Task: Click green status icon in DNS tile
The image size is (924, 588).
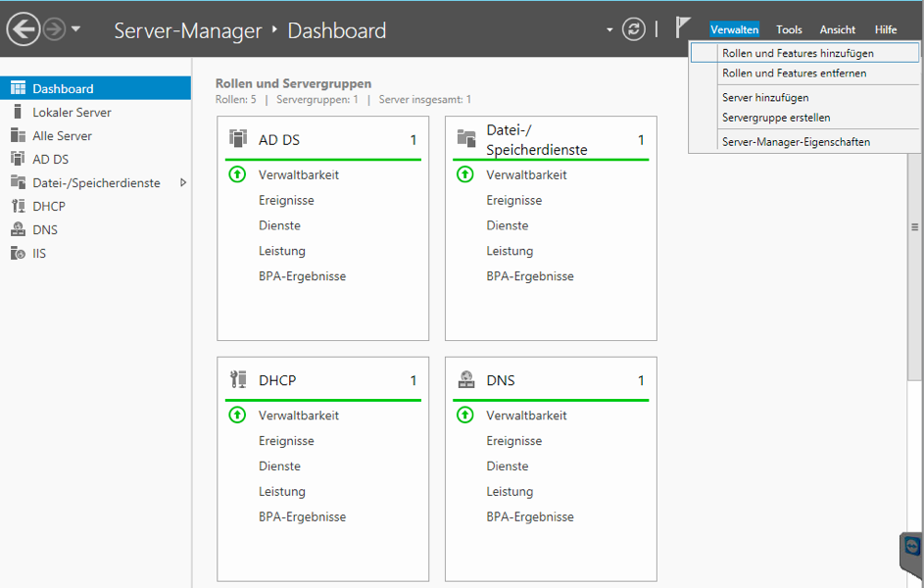Action: tap(465, 415)
